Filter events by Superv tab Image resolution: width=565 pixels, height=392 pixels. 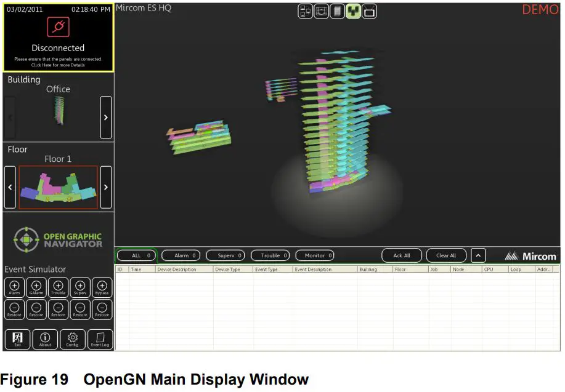tap(226, 255)
